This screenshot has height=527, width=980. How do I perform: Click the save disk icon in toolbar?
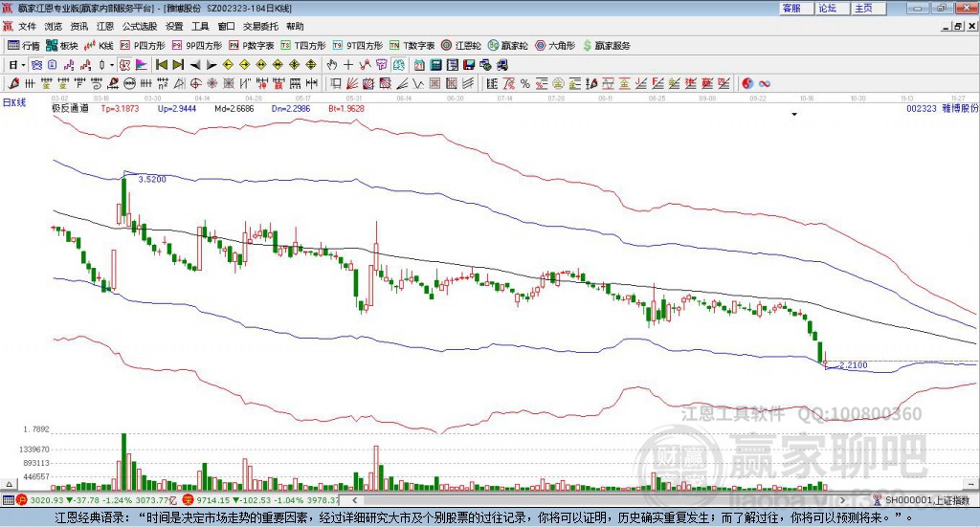(469, 65)
